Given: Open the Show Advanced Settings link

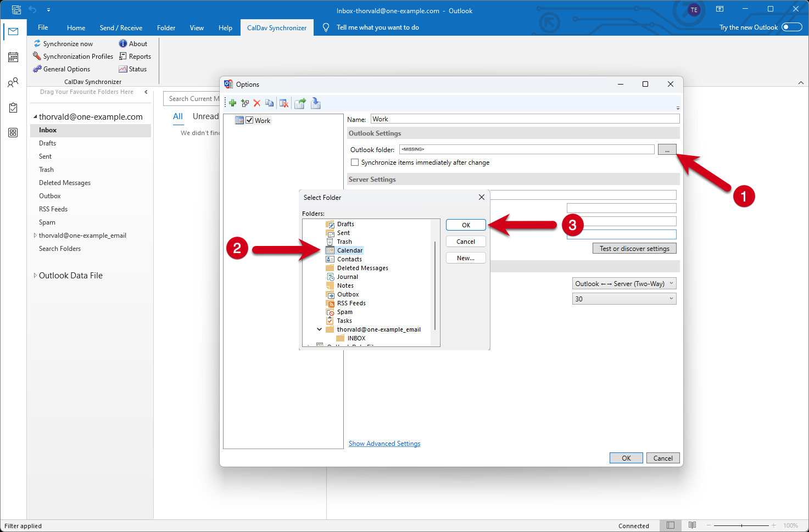Looking at the screenshot, I should [x=384, y=444].
